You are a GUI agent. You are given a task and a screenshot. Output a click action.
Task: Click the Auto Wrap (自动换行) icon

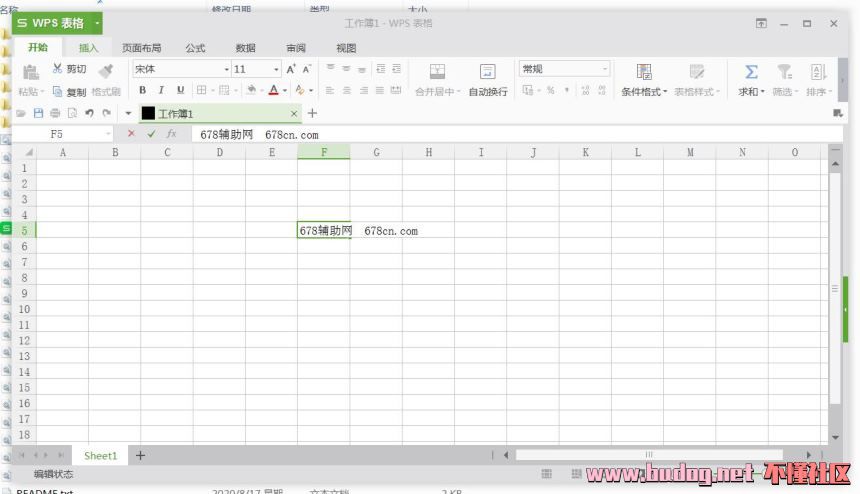pyautogui.click(x=487, y=71)
